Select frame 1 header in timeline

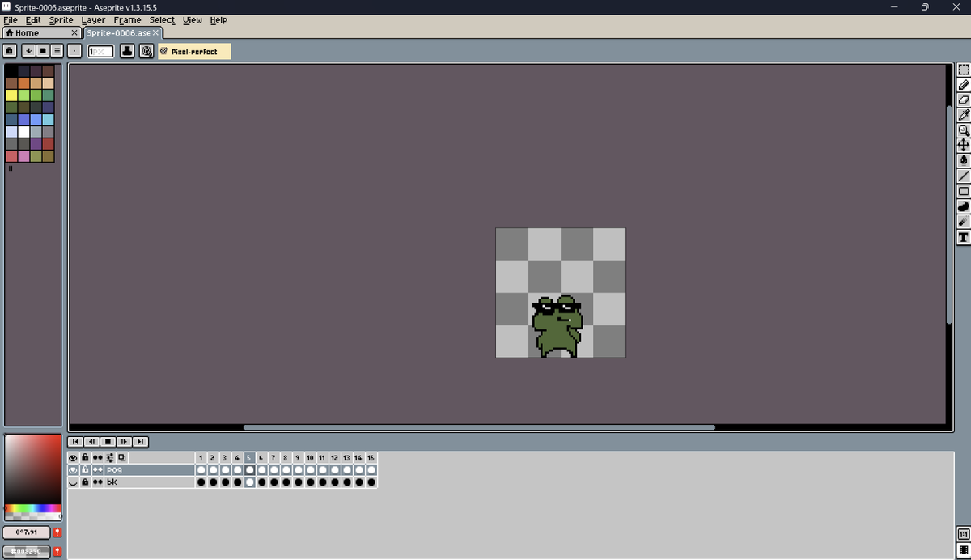click(201, 457)
